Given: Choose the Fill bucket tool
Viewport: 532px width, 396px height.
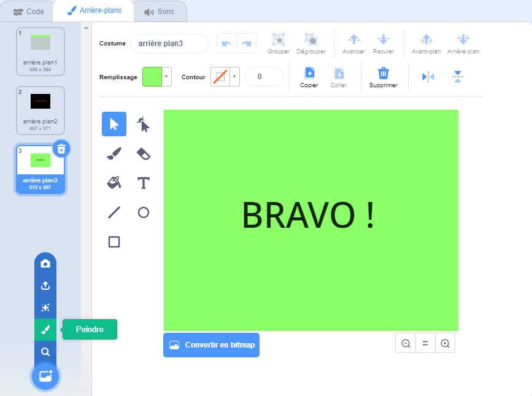Looking at the screenshot, I should 114,182.
